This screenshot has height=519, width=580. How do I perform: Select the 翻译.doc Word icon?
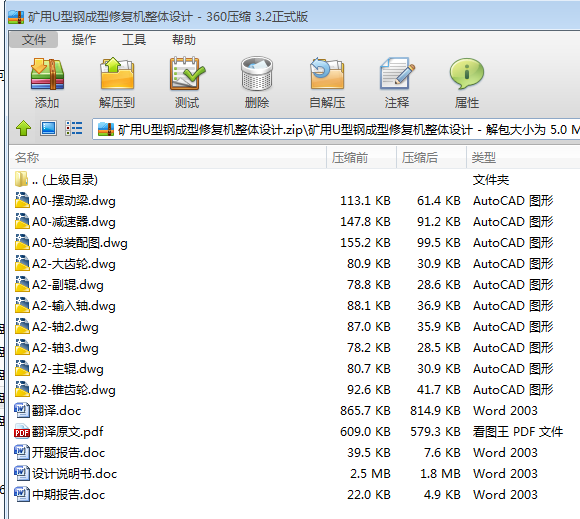tap(22, 410)
